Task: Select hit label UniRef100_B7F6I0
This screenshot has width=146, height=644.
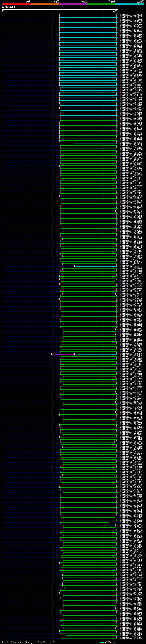Action: [131, 77]
